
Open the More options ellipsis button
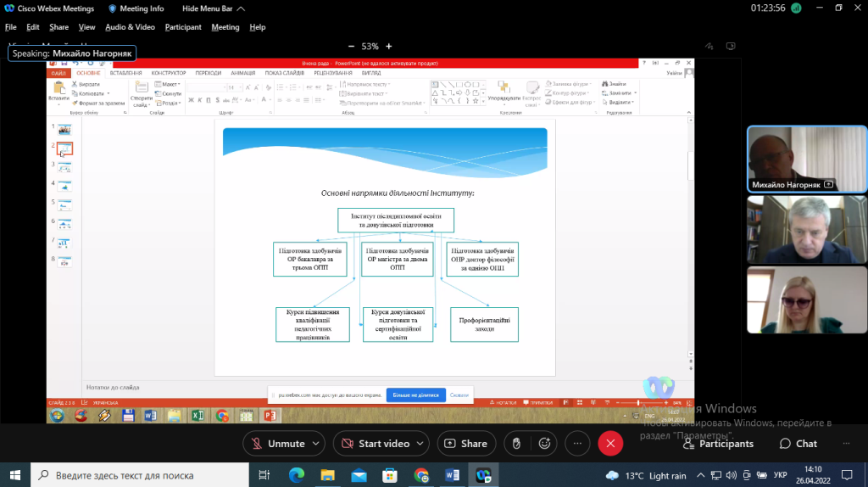(577, 443)
